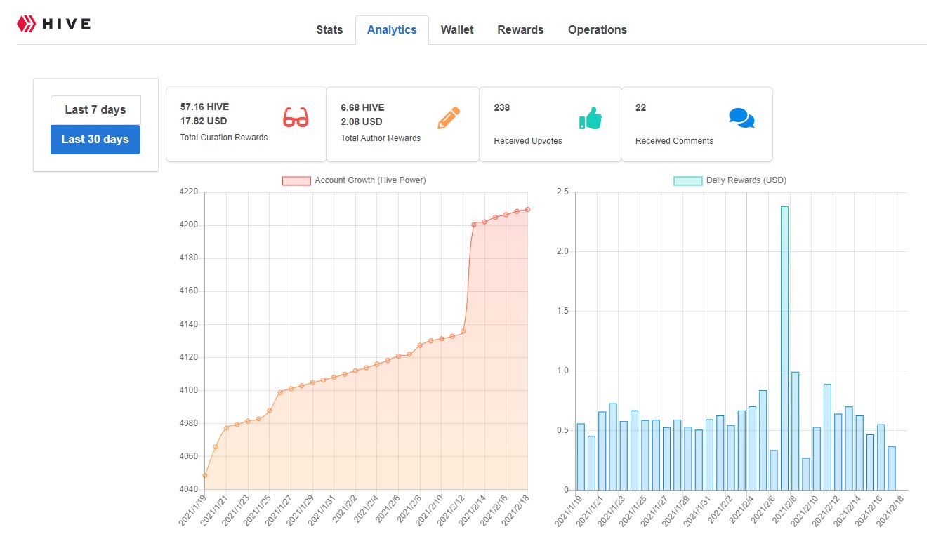Click the first daily rewards bar for 2021/1/19
This screenshot has width=943, height=560.
[x=581, y=457]
